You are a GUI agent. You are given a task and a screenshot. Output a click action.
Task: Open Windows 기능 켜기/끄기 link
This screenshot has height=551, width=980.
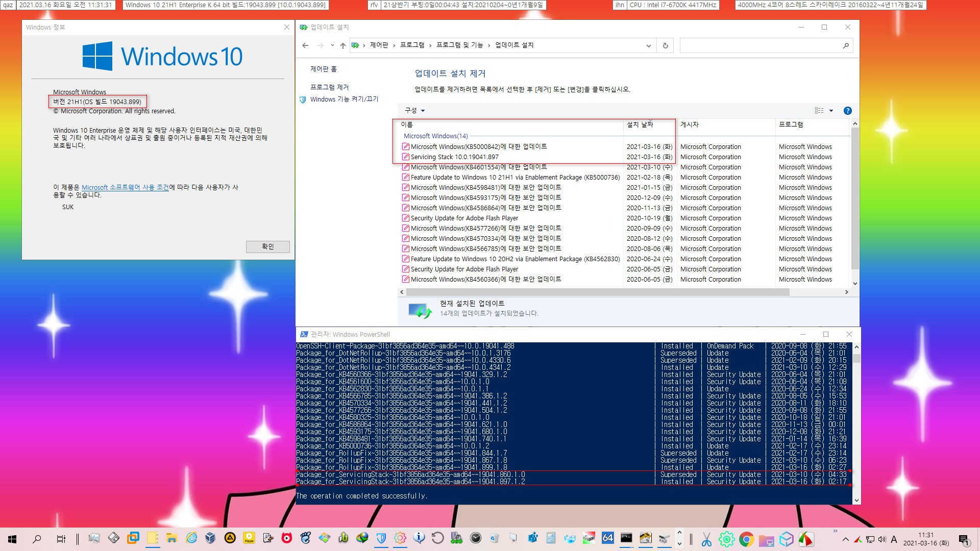[x=344, y=99]
